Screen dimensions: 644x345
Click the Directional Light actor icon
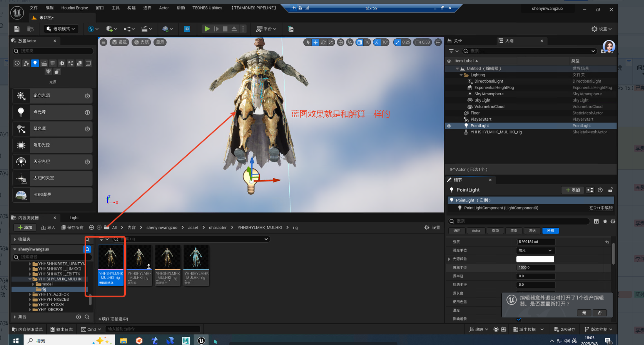point(21,96)
